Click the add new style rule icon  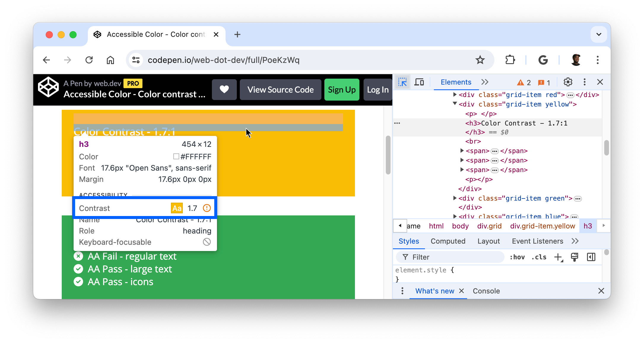tap(559, 257)
